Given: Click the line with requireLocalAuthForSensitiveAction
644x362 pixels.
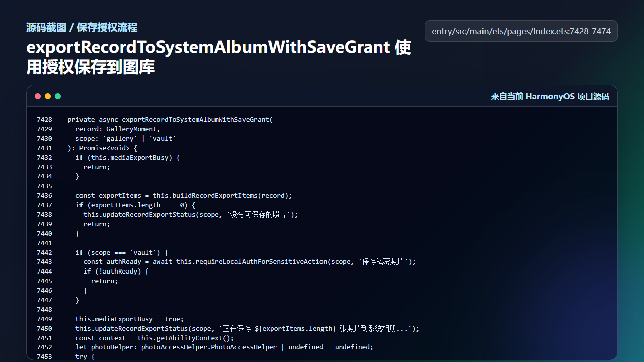Looking at the screenshot, I should (250, 262).
